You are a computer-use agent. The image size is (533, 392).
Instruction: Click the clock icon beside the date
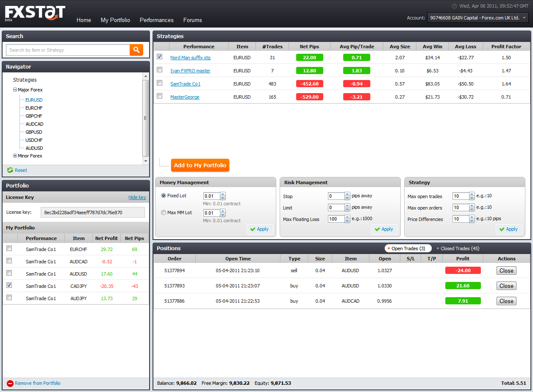pos(455,6)
